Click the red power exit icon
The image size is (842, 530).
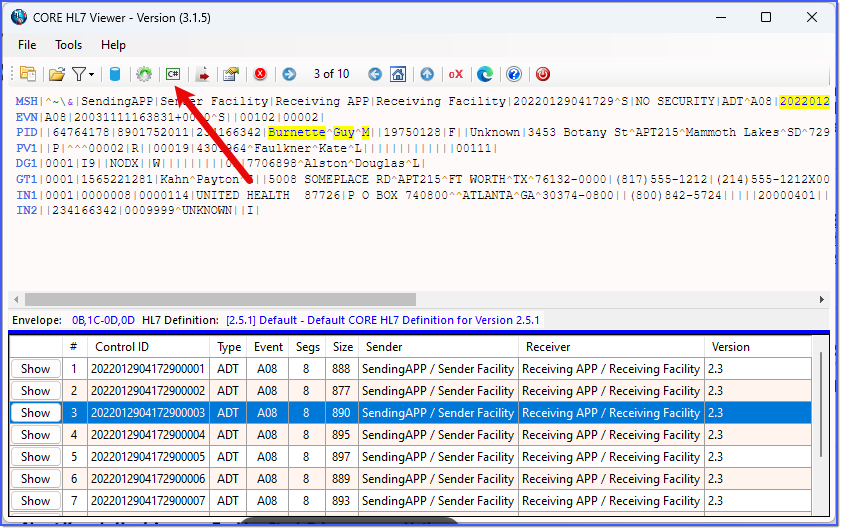pyautogui.click(x=543, y=74)
